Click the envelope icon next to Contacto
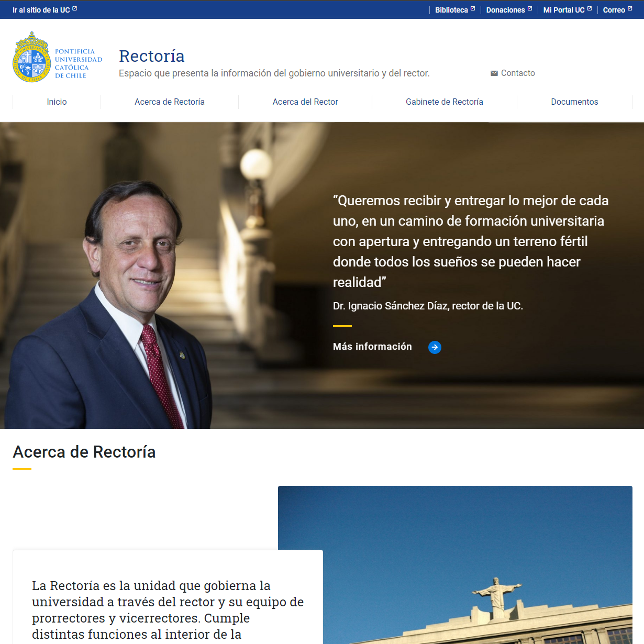 point(494,73)
